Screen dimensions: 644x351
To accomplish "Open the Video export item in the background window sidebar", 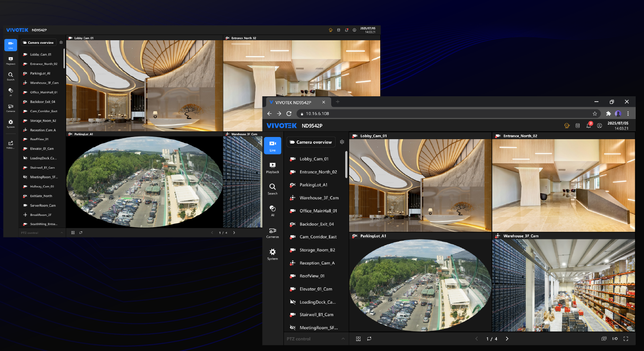I will [11, 144].
